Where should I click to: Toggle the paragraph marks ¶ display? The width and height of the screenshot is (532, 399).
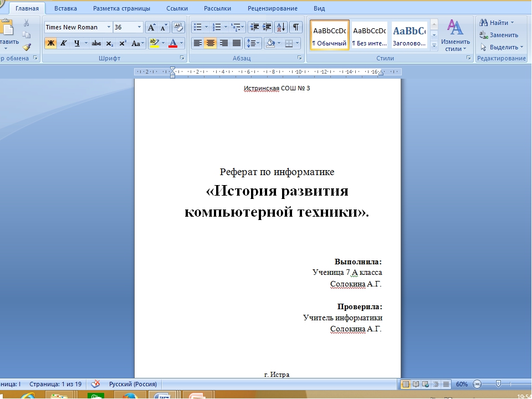click(295, 27)
